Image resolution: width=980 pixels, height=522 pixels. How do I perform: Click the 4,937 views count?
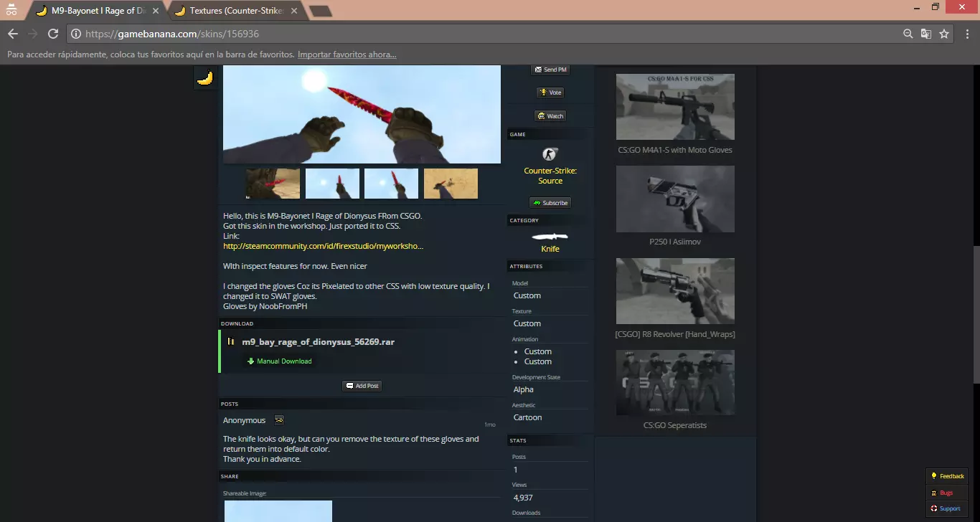pyautogui.click(x=523, y=498)
